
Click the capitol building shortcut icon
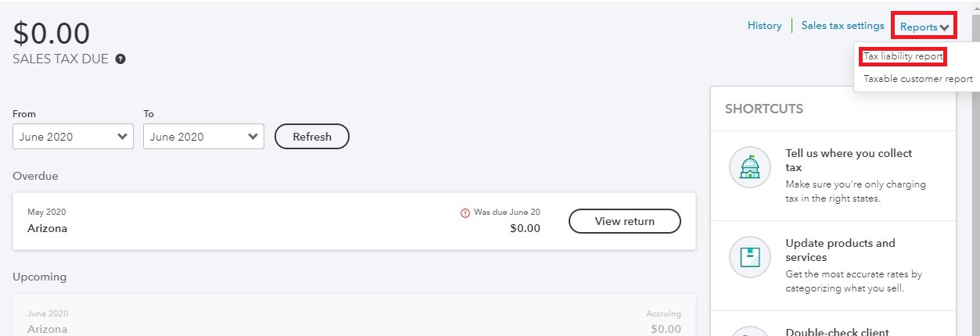[749, 167]
